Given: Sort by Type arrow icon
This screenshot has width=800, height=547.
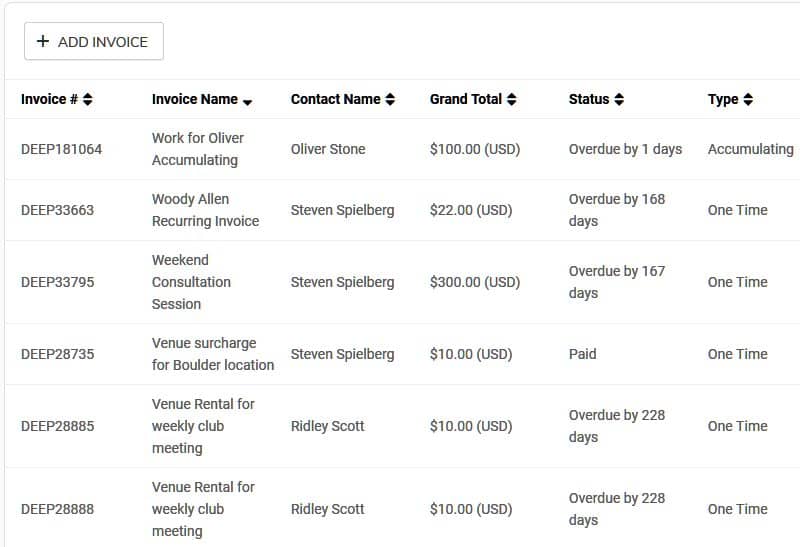Looking at the screenshot, I should [x=748, y=100].
